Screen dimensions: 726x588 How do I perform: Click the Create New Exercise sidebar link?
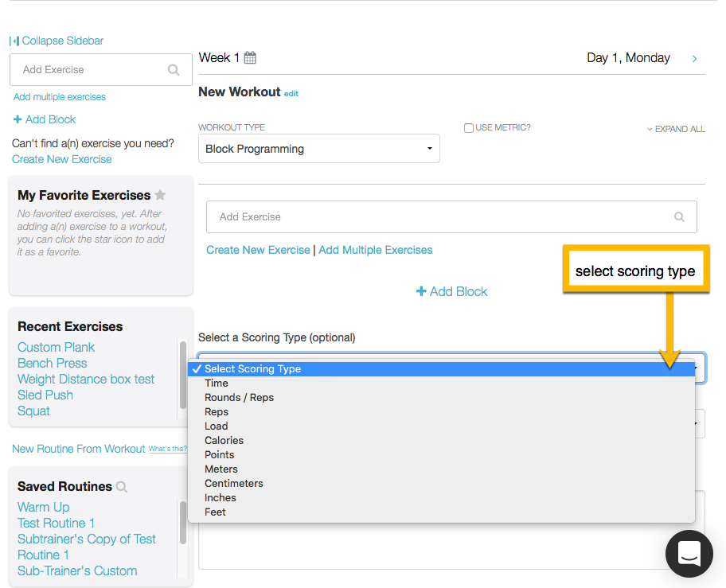click(x=62, y=159)
